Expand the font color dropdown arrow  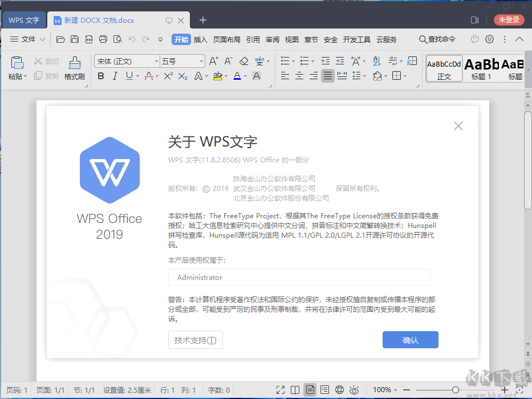point(244,76)
